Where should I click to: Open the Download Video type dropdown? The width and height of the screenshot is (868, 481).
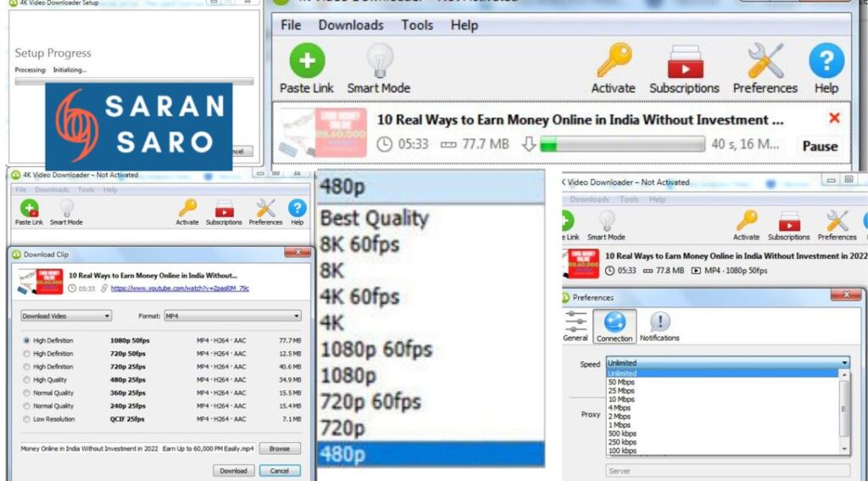pos(66,316)
